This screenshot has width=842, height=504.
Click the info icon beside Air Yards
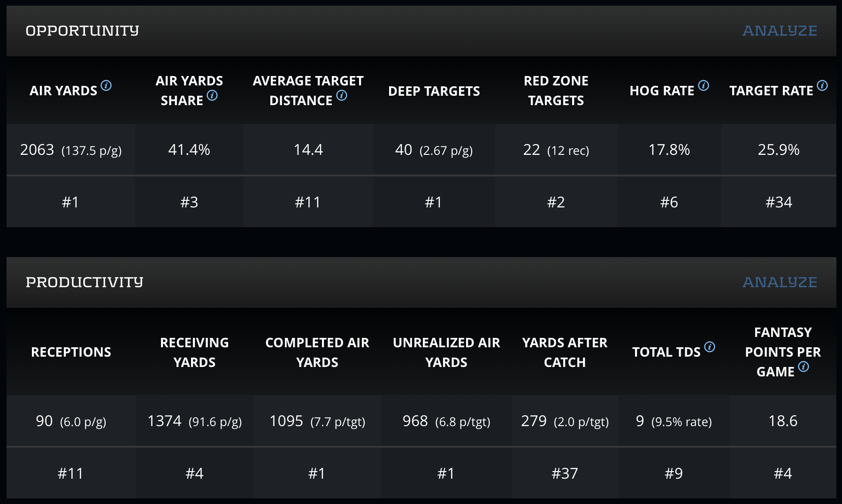point(107,85)
